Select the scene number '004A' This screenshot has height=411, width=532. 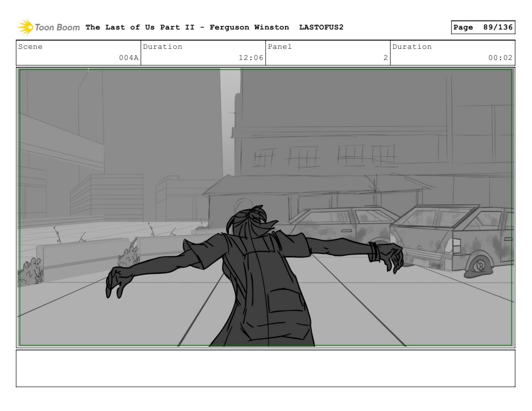[x=129, y=58]
